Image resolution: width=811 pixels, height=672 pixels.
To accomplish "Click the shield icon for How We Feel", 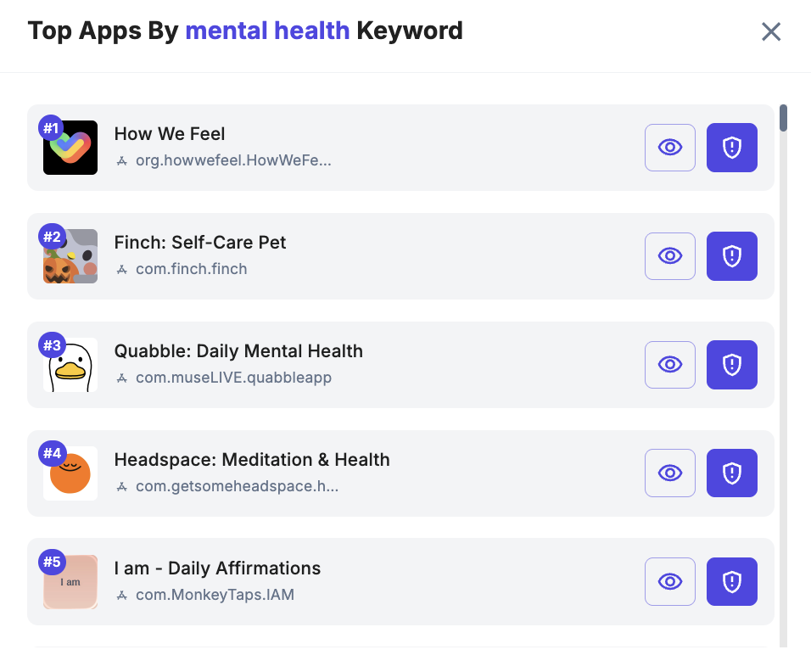I will [x=731, y=148].
